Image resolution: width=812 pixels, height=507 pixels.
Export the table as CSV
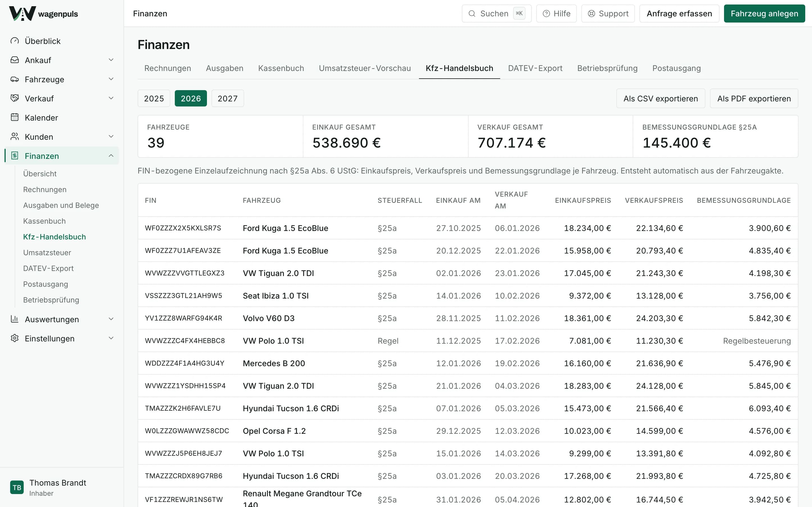tap(660, 99)
